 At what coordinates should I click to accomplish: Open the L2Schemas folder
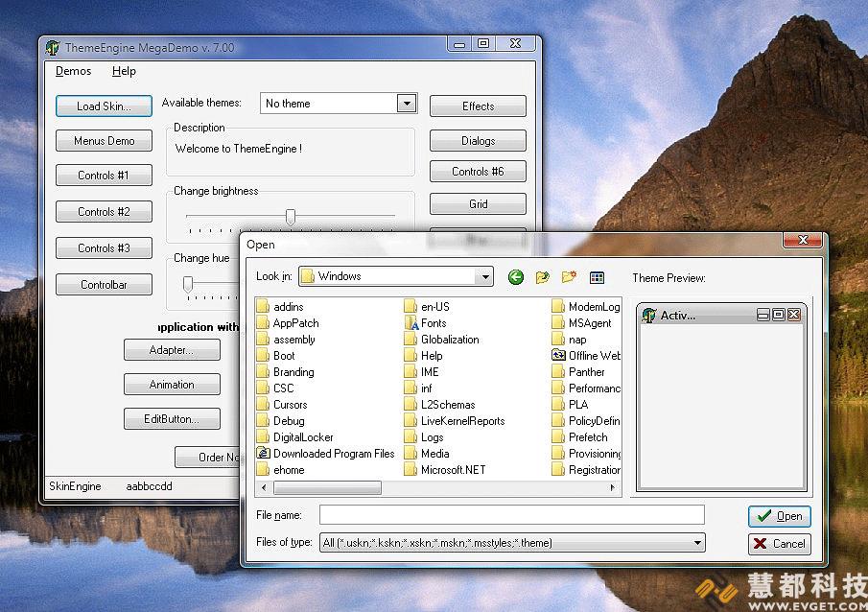coord(440,405)
